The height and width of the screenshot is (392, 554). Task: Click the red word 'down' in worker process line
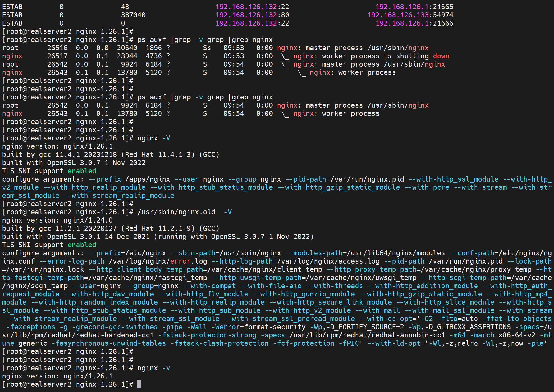coord(441,56)
